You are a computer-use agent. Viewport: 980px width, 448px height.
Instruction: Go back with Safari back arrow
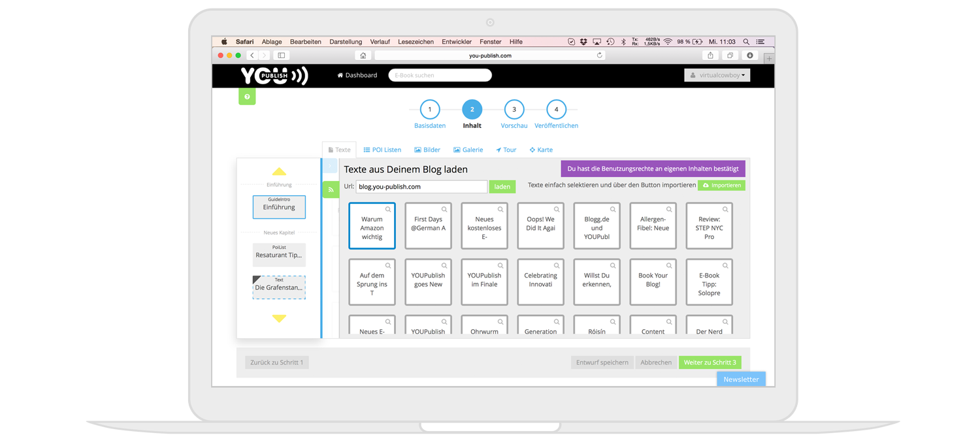coord(252,56)
